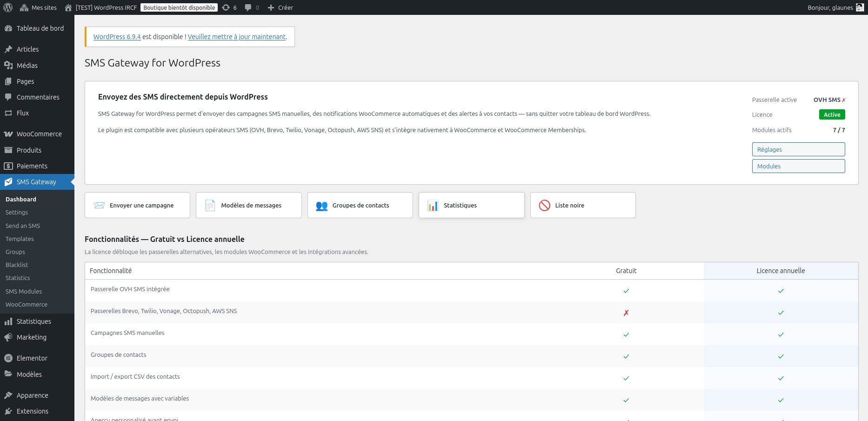
Task: Open Mes sites menu in admin bar
Action: click(x=39, y=7)
